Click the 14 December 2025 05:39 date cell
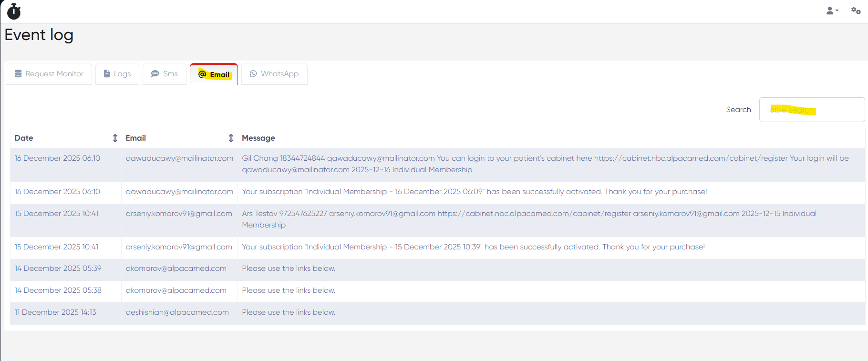This screenshot has width=868, height=361. (58, 268)
